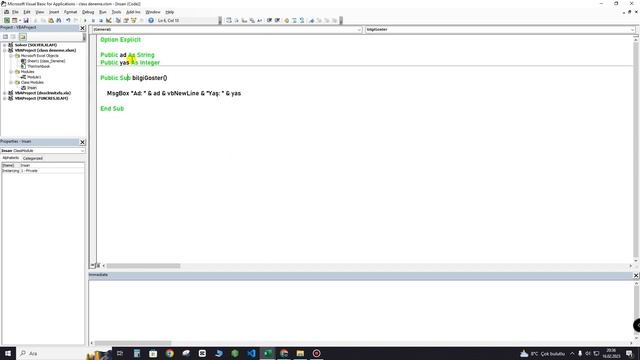Click the View Microsoft Excel toolbar icon
640x360 pixels.
(7, 20)
